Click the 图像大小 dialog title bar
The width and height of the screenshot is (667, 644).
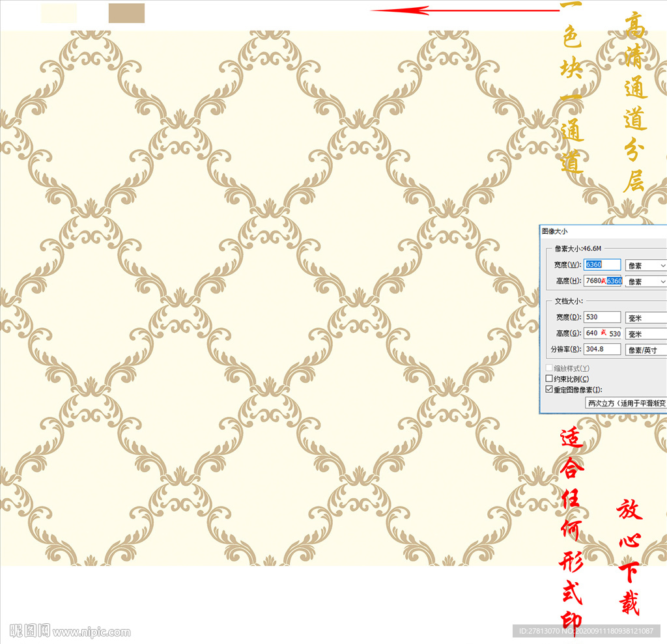(603, 231)
